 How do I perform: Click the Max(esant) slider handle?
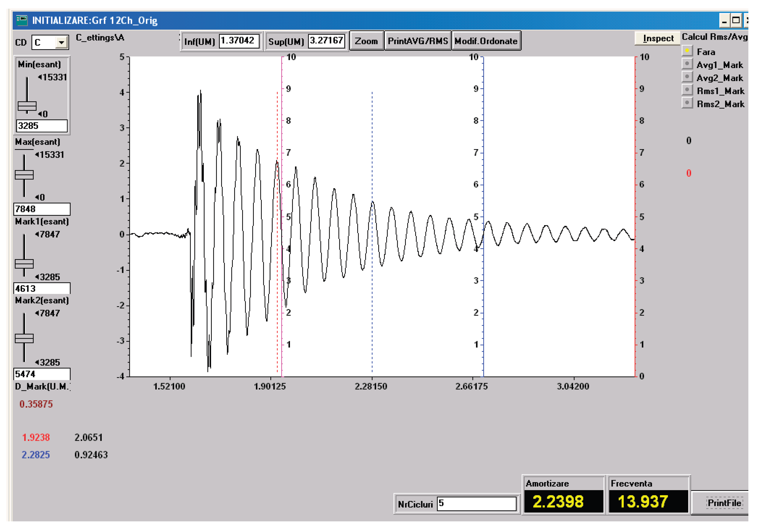[24, 175]
